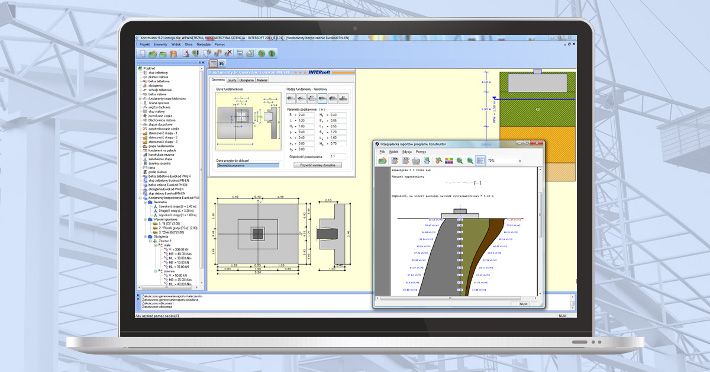The image size is (710, 372).
Task: Click the B parameter input field
Action: tap(306, 115)
